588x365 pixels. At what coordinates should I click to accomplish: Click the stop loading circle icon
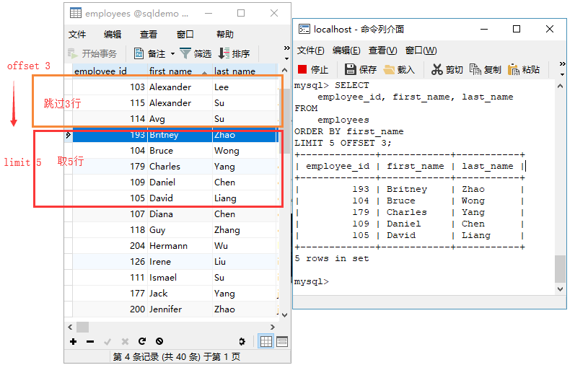click(x=159, y=341)
